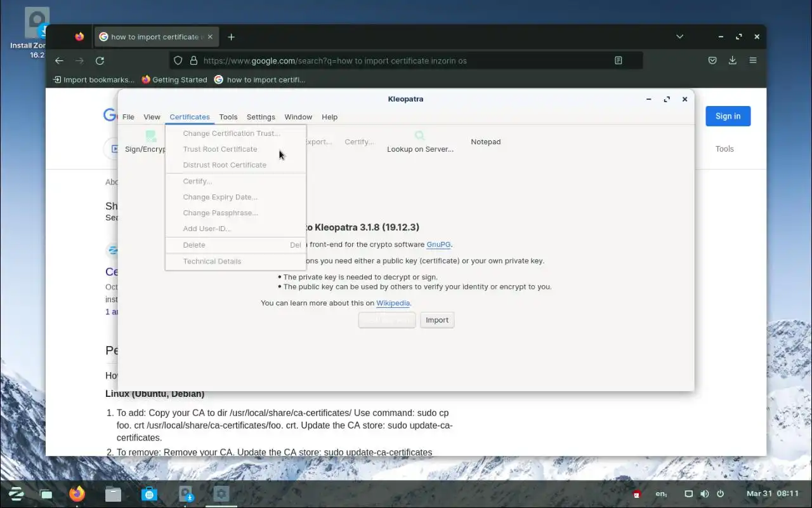This screenshot has width=812, height=508.
Task: Open the 'en' keyboard layout indicator
Action: coord(661,493)
